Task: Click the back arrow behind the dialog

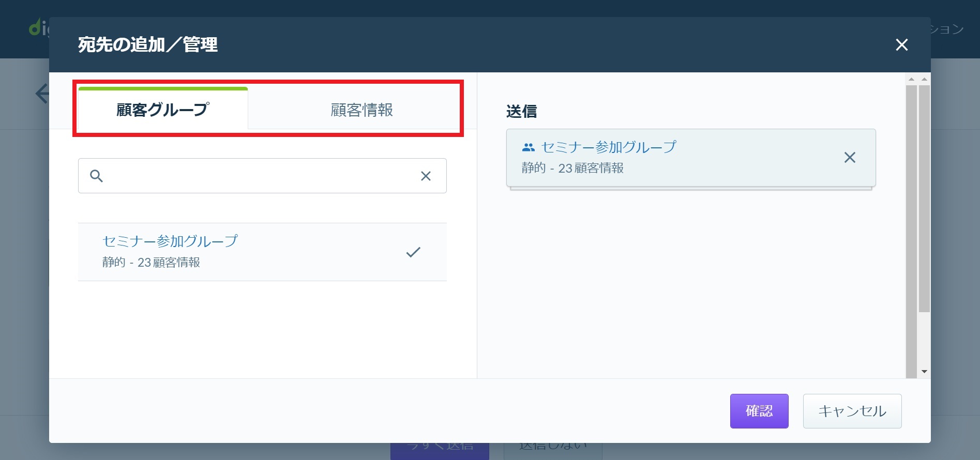Action: [42, 94]
